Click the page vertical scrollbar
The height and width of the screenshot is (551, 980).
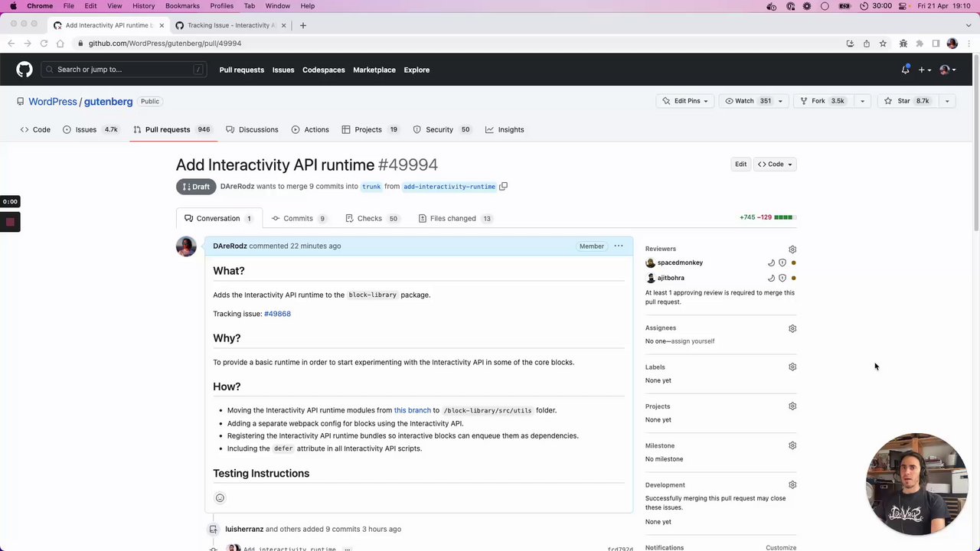pos(976,142)
